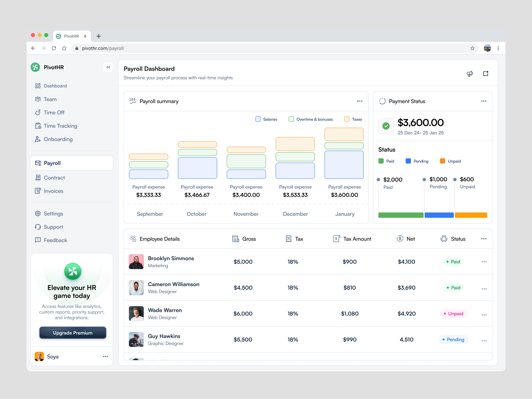Switch to the Invoices section
The height and width of the screenshot is (399, 532).
click(53, 191)
